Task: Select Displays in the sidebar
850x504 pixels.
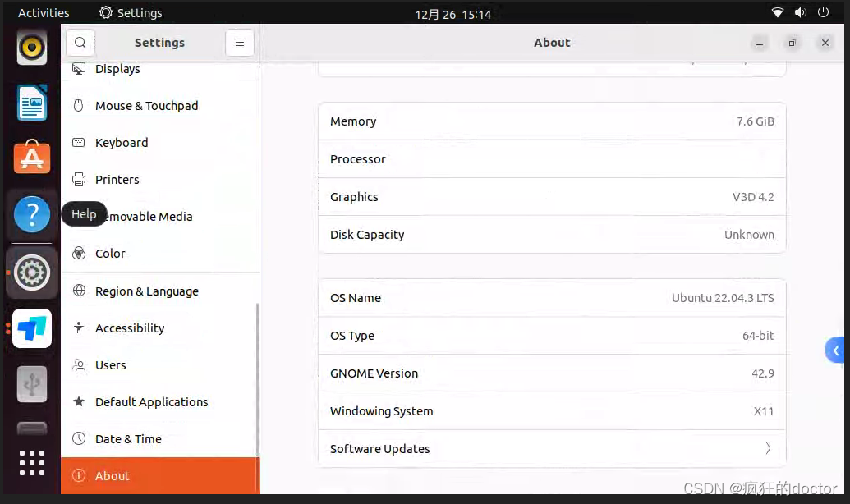Action: (117, 69)
